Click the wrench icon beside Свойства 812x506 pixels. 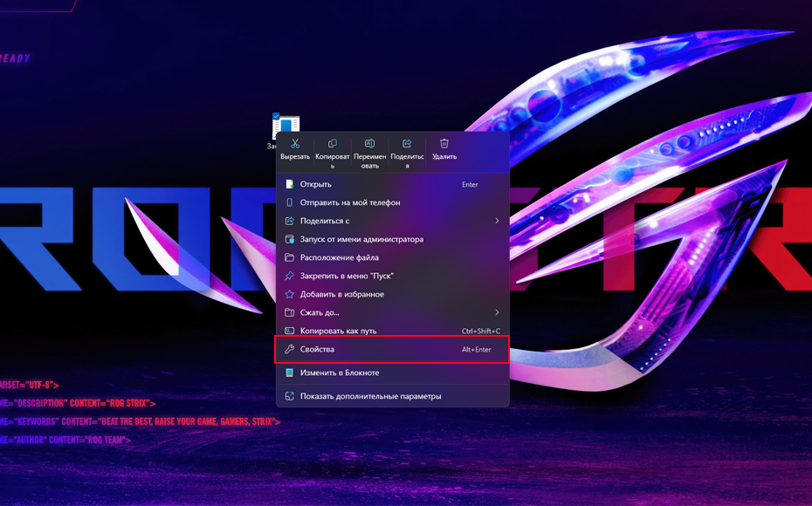coord(290,349)
